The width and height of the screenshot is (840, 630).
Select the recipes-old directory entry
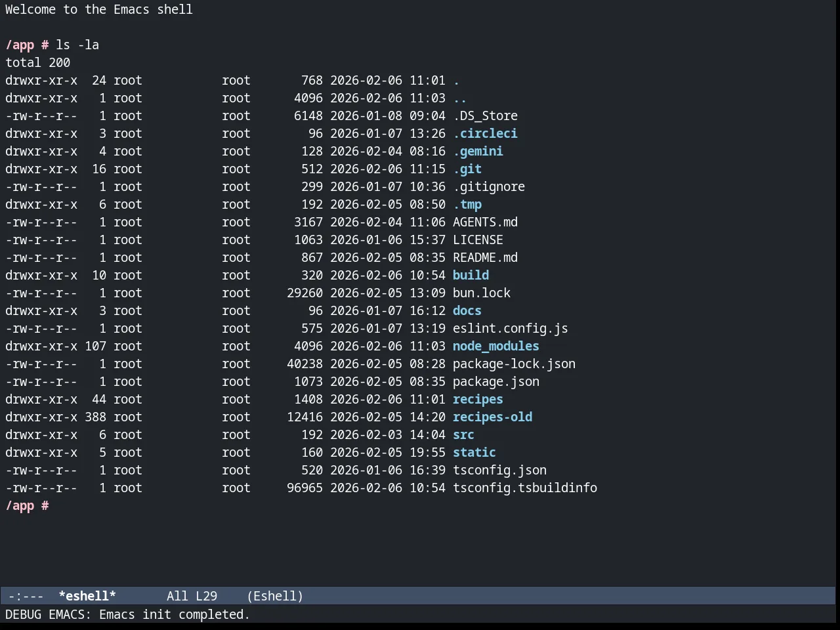492,417
